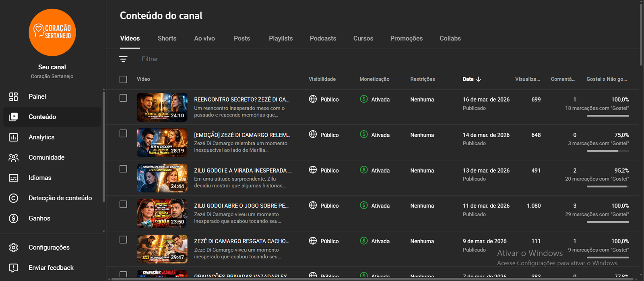Select checkbox for REENCONTRO SECRETO video

point(123,98)
